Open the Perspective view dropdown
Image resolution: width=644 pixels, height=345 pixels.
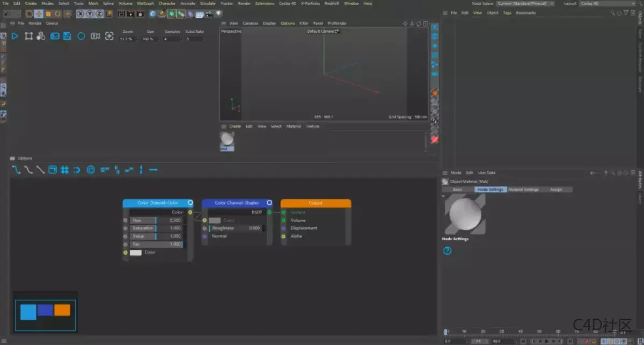point(231,31)
